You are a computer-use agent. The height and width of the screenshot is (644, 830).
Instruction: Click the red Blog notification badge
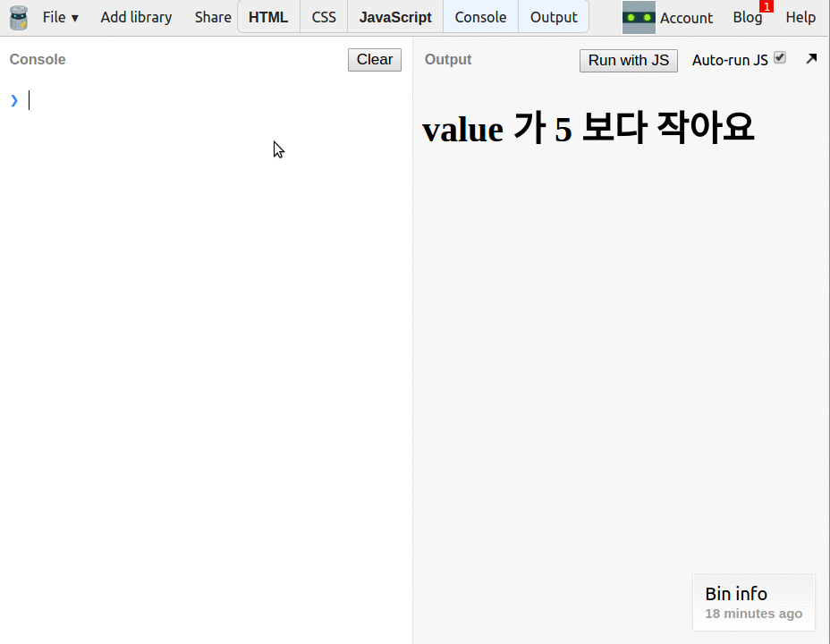click(766, 6)
